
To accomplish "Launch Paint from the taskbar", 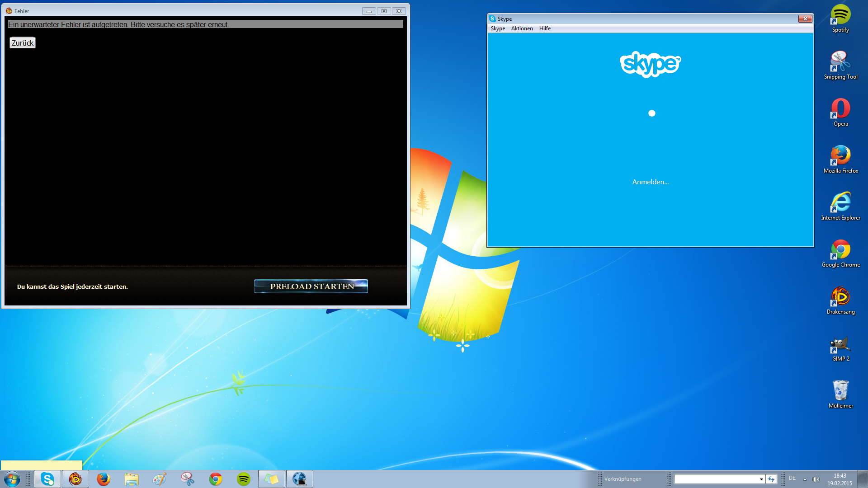I will click(x=160, y=479).
